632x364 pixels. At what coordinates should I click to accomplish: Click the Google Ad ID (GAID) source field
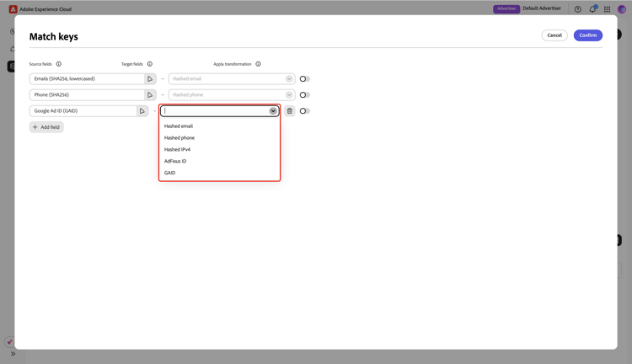click(x=83, y=111)
